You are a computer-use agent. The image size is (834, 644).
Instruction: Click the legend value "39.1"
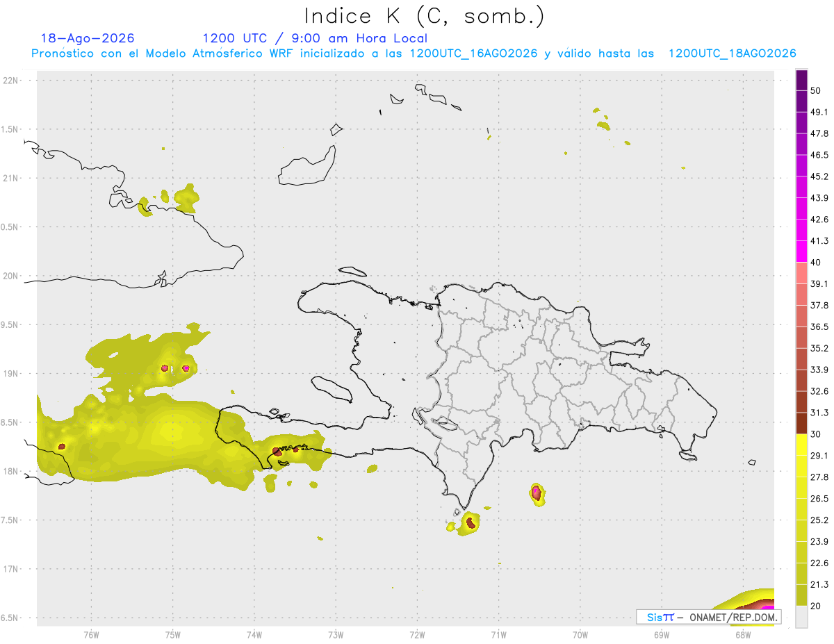(x=819, y=283)
